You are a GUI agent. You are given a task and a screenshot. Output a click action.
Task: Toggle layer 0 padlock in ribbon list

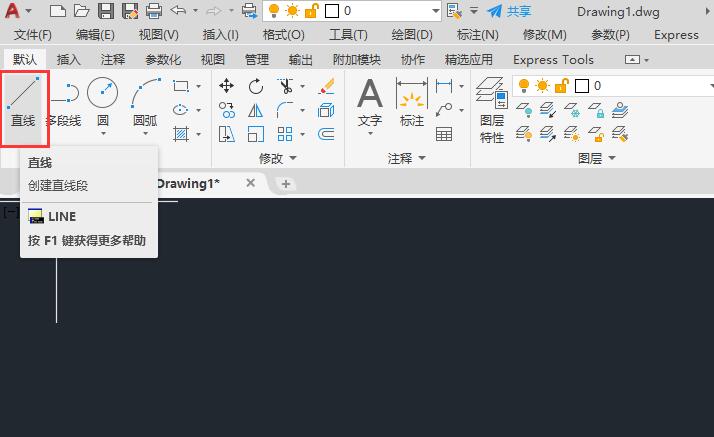(x=562, y=86)
